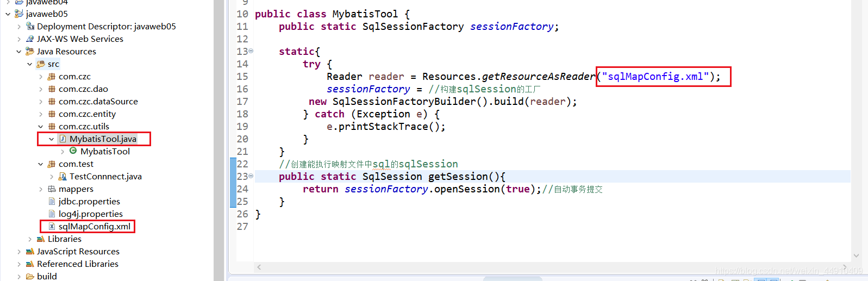Click the Libraries node icon

41,239
